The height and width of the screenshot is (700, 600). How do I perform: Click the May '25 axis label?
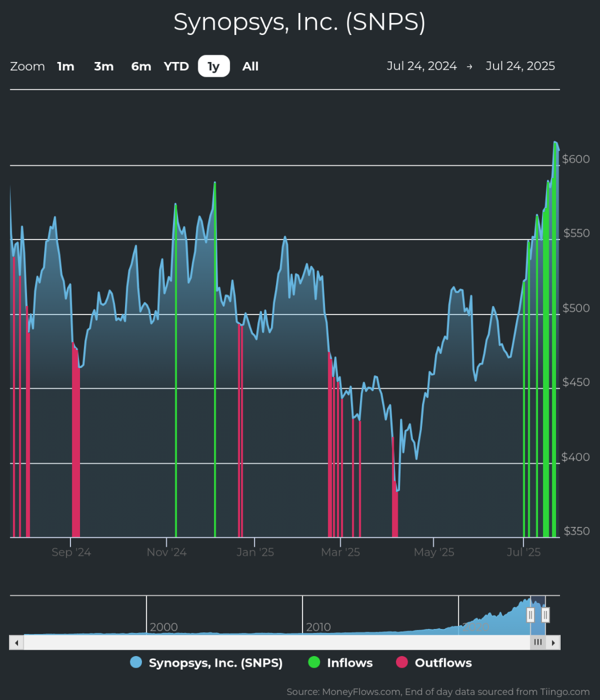[x=434, y=552]
